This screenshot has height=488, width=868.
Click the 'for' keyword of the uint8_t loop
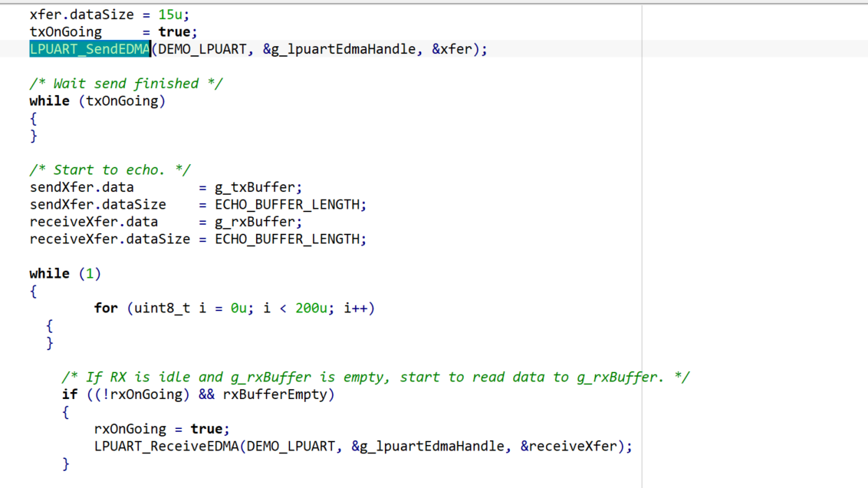tap(106, 308)
